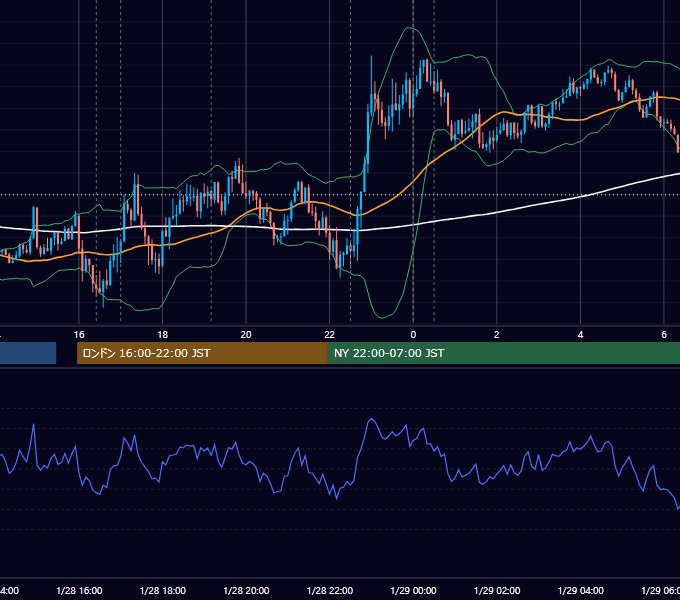
Task: Click the hour 20 axis tick label
Action: pos(246,334)
